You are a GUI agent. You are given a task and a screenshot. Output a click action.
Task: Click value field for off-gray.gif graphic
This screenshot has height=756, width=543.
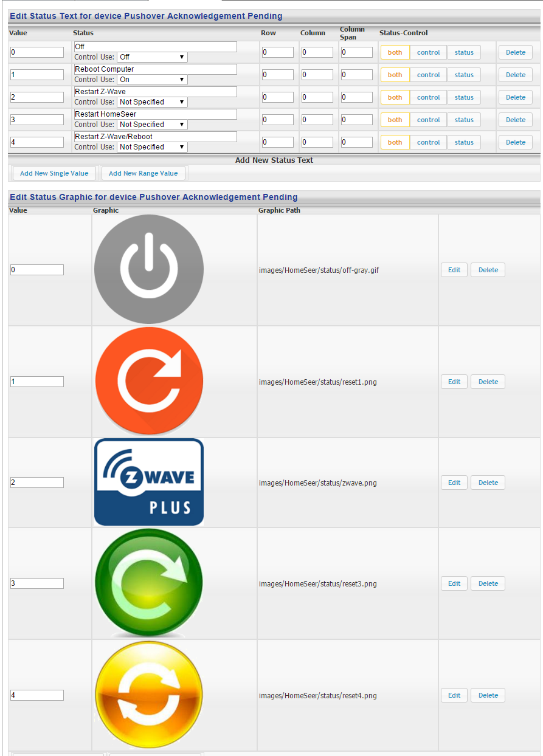[37, 270]
